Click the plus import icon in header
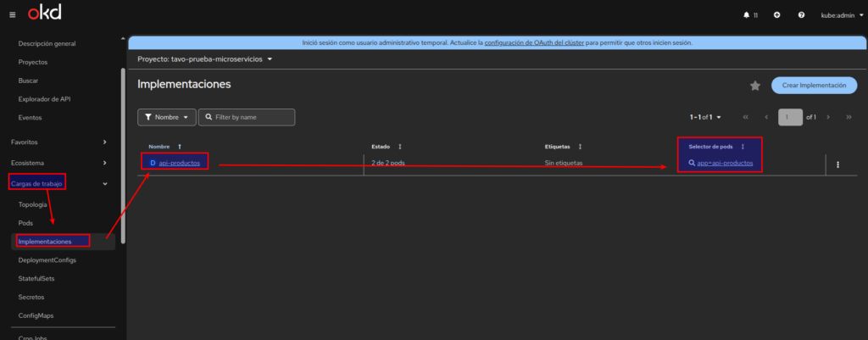Viewport: 868px width, 340px height. [x=776, y=15]
